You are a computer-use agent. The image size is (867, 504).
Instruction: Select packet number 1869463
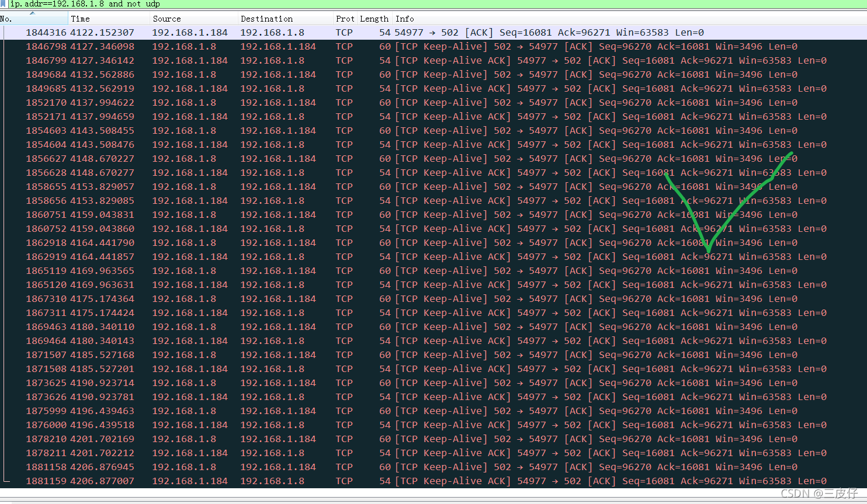click(x=434, y=327)
